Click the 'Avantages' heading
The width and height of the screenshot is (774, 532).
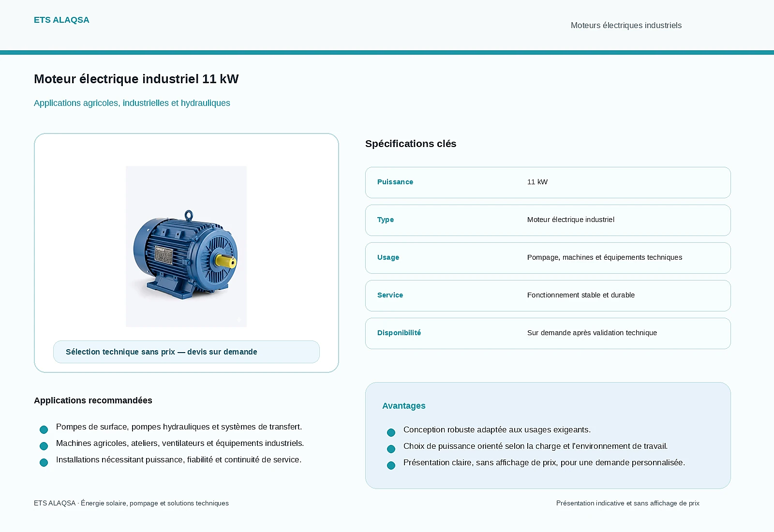(x=404, y=406)
